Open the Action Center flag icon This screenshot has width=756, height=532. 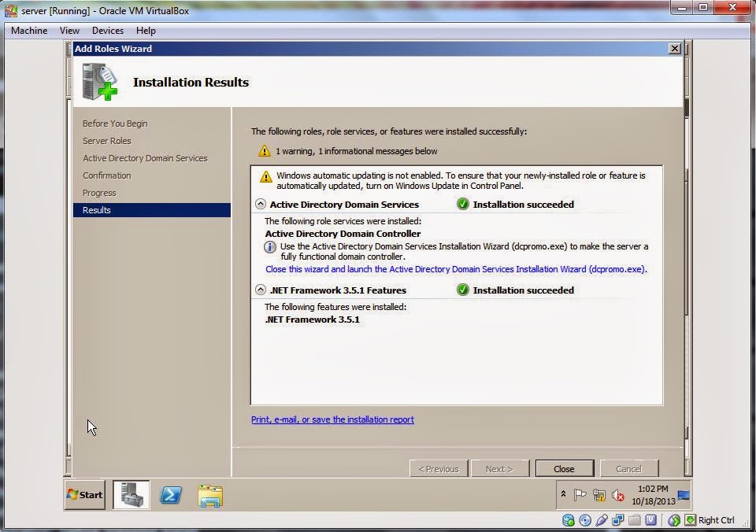tap(580, 495)
